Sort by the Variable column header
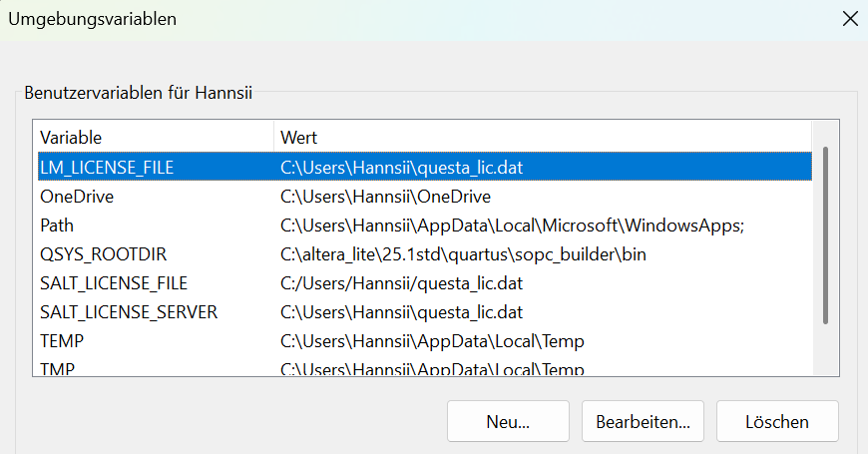Viewport: 868px width, 454px height. pyautogui.click(x=71, y=137)
